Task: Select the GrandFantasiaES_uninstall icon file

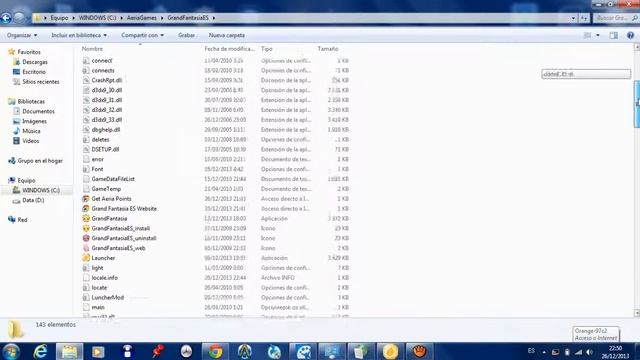Action: [86, 238]
